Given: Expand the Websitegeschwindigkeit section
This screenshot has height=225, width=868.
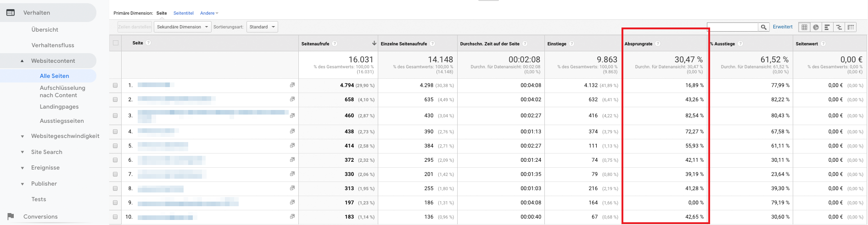Looking at the screenshot, I should (22, 136).
